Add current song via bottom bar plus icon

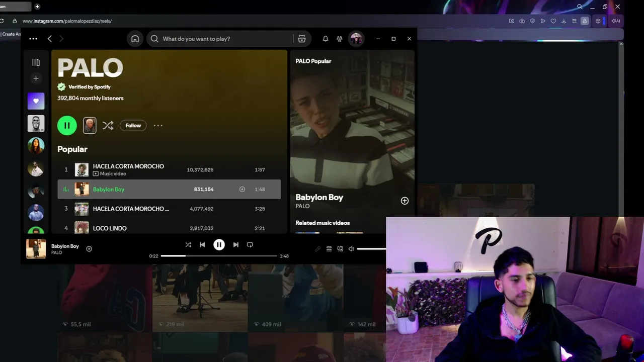pyautogui.click(x=89, y=248)
